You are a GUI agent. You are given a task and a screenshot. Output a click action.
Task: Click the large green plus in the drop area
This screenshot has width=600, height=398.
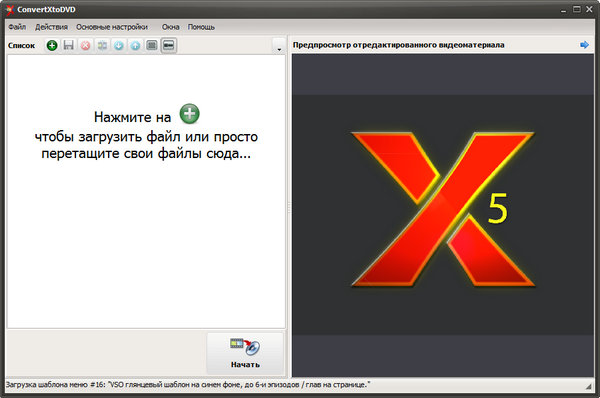190,114
